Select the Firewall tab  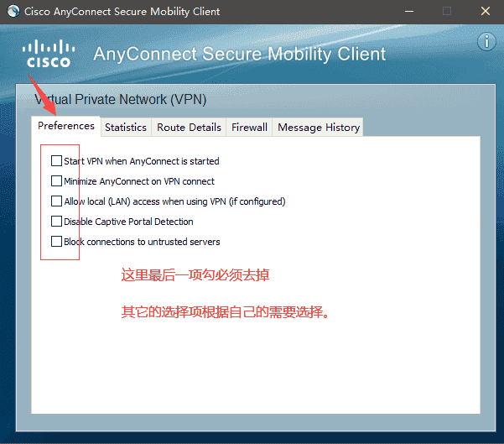(249, 128)
